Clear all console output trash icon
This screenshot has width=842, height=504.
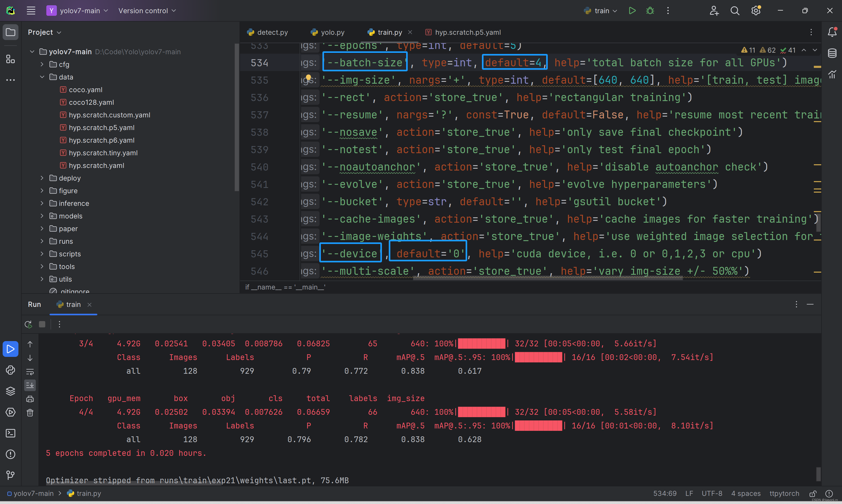click(30, 413)
